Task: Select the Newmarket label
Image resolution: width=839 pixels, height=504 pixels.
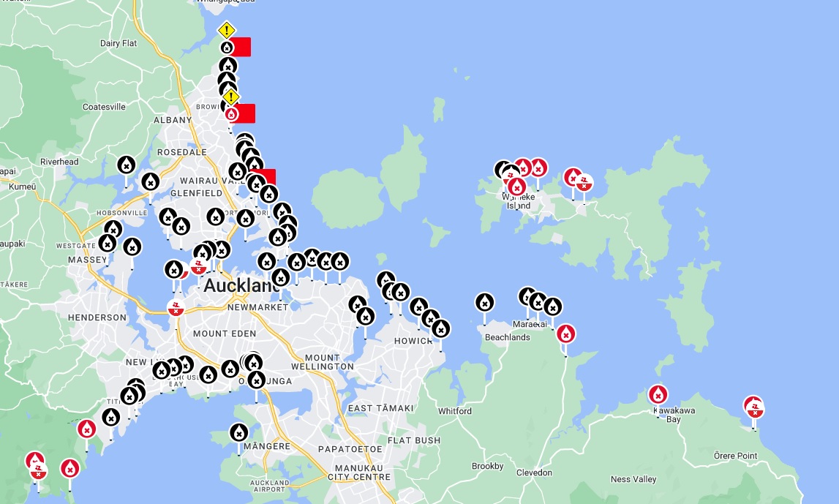Action: pyautogui.click(x=258, y=307)
